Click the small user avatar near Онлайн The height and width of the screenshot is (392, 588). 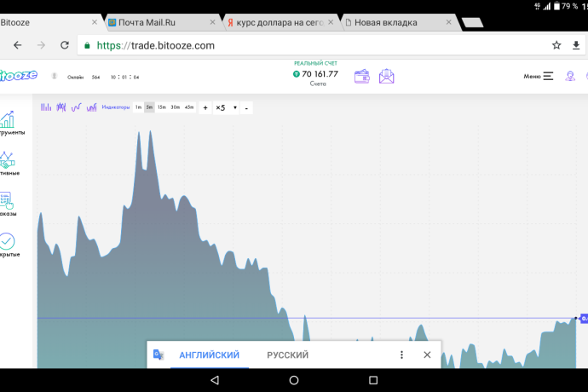(x=54, y=76)
